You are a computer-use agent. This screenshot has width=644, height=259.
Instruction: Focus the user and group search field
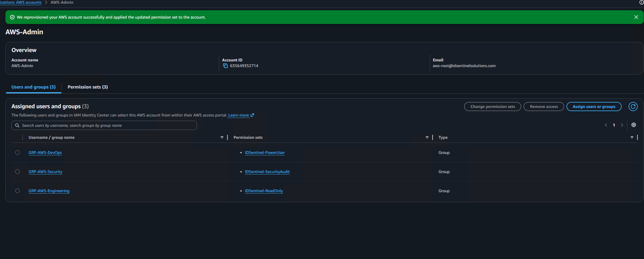pyautogui.click(x=104, y=125)
